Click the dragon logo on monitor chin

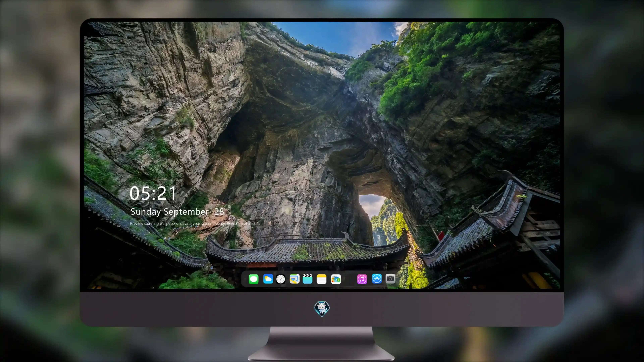(x=322, y=309)
